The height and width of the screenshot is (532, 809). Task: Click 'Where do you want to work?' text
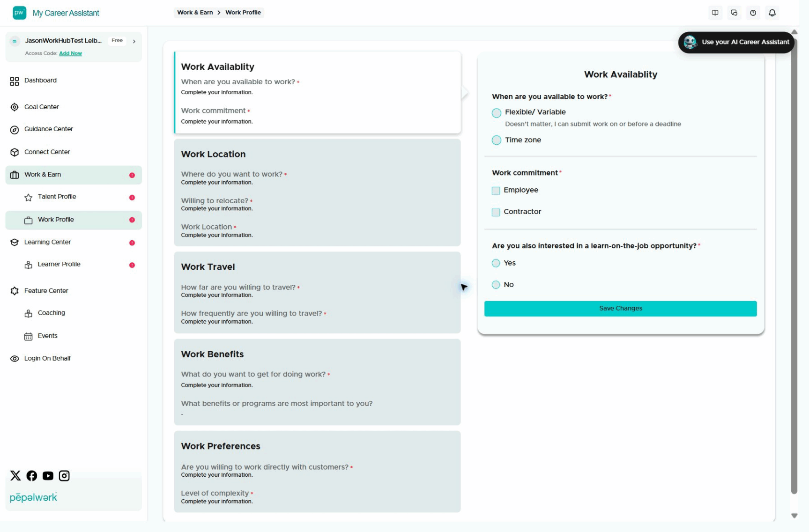coord(232,174)
